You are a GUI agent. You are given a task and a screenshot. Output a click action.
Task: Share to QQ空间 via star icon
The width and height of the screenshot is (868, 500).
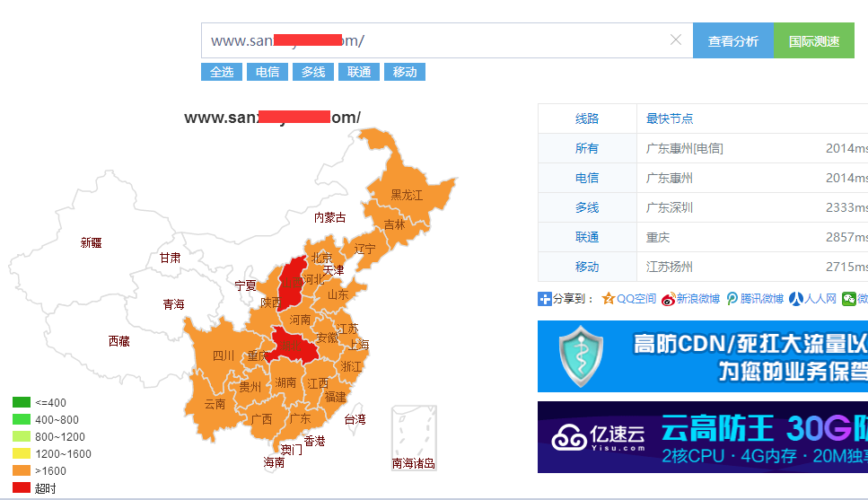[x=609, y=299]
